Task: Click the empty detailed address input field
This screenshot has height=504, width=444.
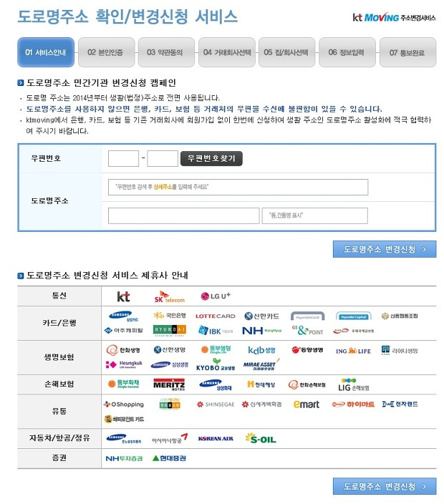Action: 183,215
